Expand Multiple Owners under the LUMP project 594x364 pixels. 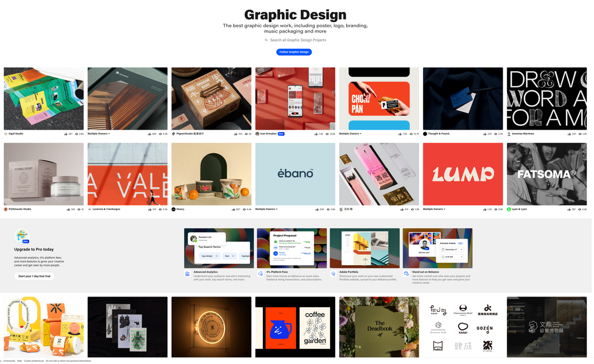[434, 209]
